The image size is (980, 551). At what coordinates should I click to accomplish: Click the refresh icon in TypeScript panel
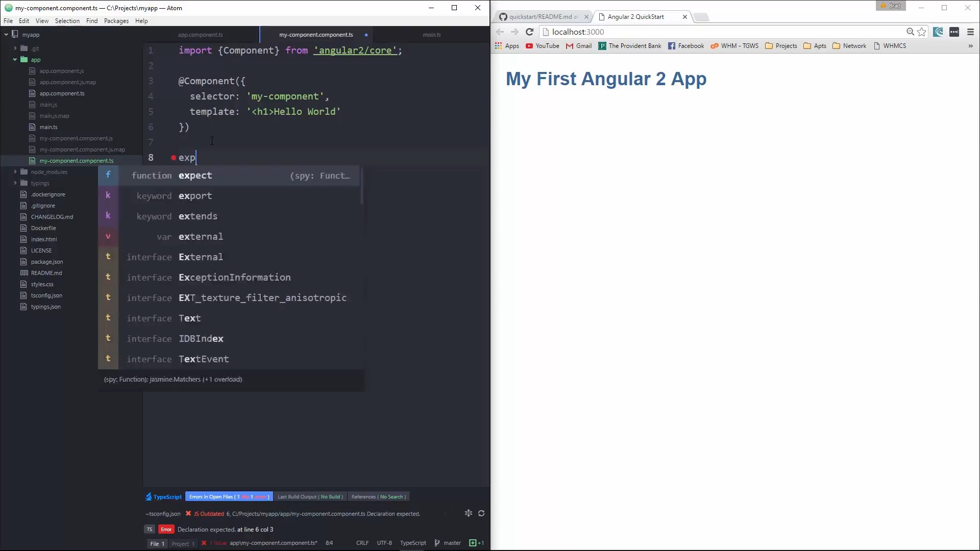coord(481,513)
